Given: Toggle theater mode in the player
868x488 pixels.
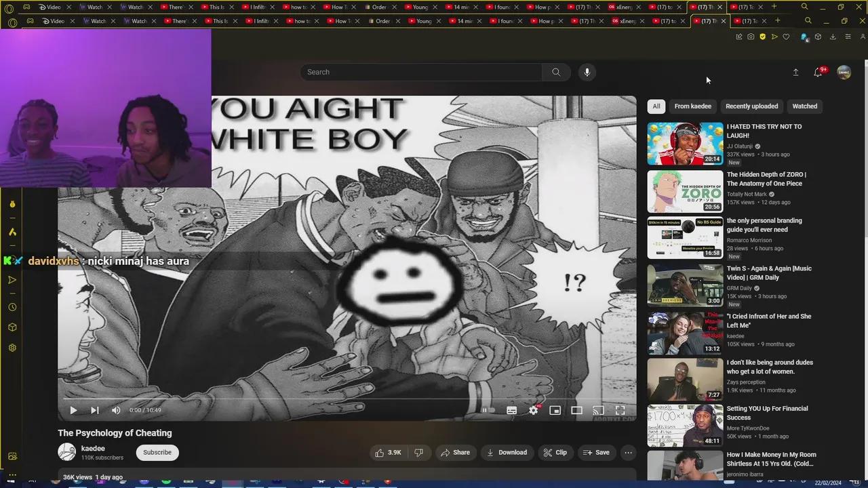Looking at the screenshot, I should (x=576, y=410).
